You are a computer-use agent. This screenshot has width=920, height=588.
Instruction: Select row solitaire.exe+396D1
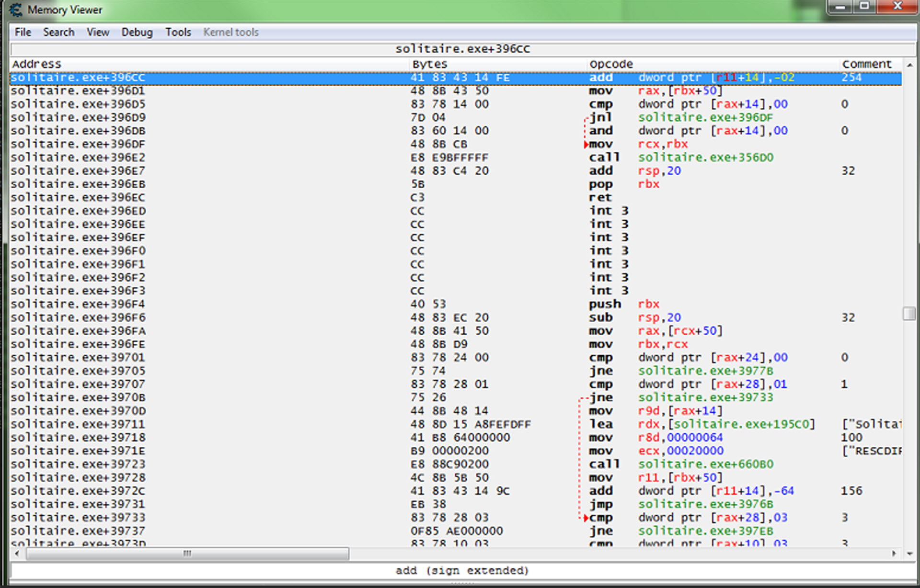455,91
